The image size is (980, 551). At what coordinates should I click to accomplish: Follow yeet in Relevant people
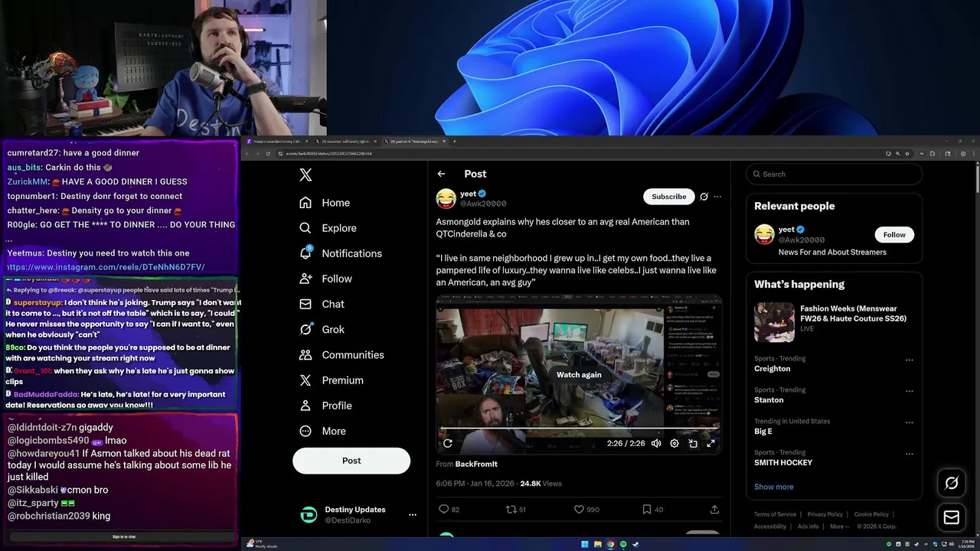tap(894, 235)
